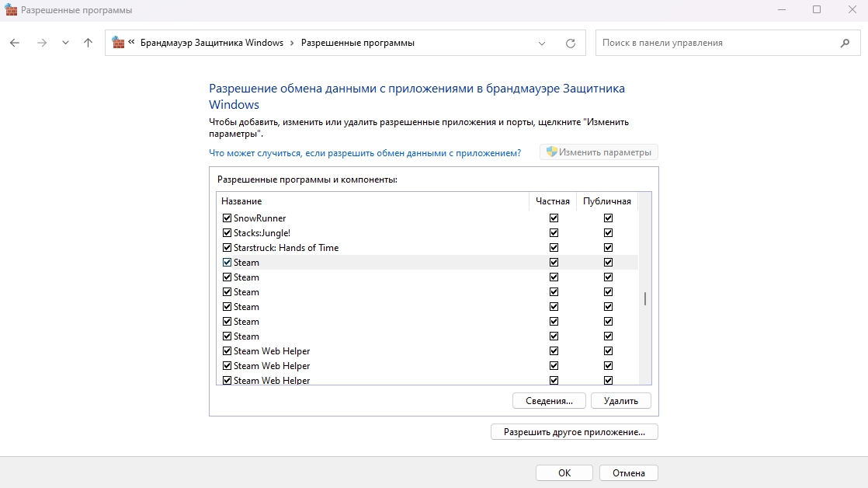This screenshot has height=488, width=868.
Task: Toggle Starstruck: Hands of Time Частная checkbox
Action: (554, 248)
